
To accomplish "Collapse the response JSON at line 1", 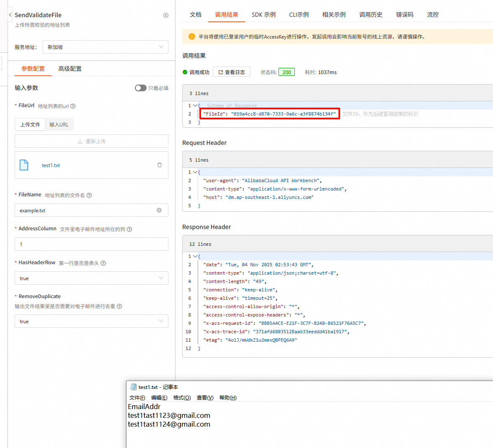I will tap(195, 106).
